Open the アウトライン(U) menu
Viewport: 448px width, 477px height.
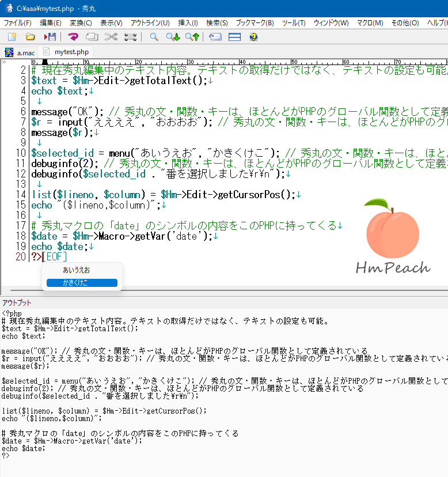[150, 23]
